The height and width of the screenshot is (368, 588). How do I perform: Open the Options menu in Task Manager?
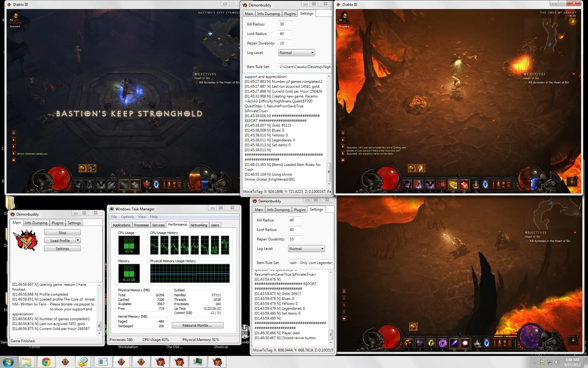click(127, 217)
